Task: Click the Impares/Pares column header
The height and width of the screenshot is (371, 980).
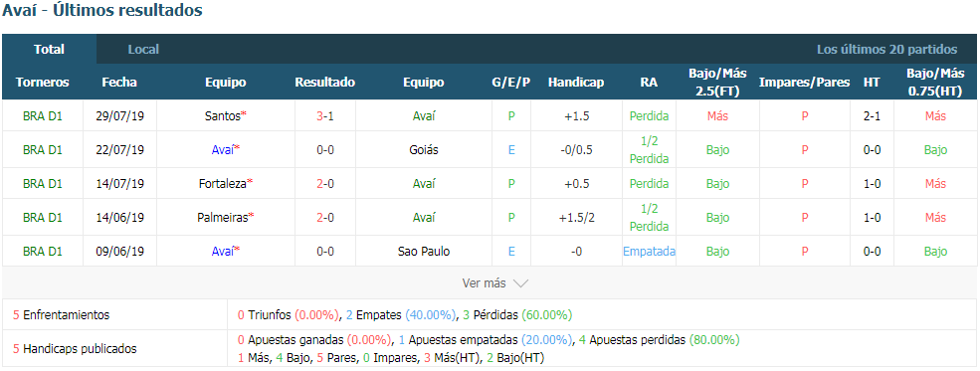Action: pos(804,83)
